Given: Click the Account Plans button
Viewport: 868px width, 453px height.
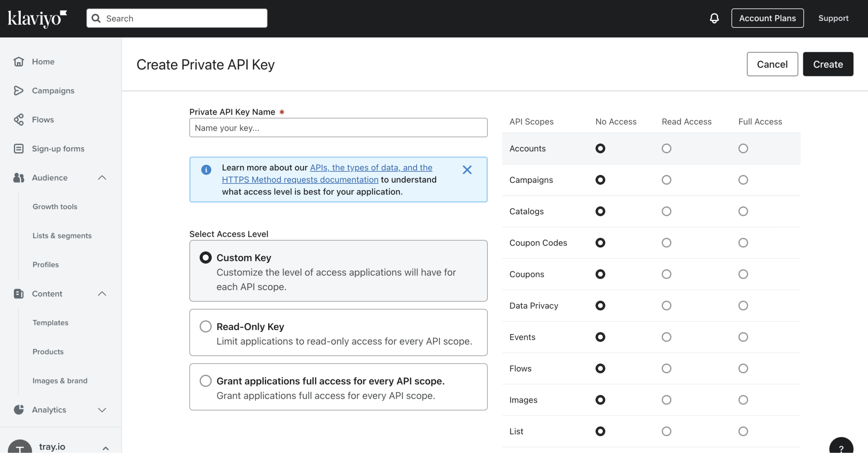Looking at the screenshot, I should pyautogui.click(x=767, y=18).
